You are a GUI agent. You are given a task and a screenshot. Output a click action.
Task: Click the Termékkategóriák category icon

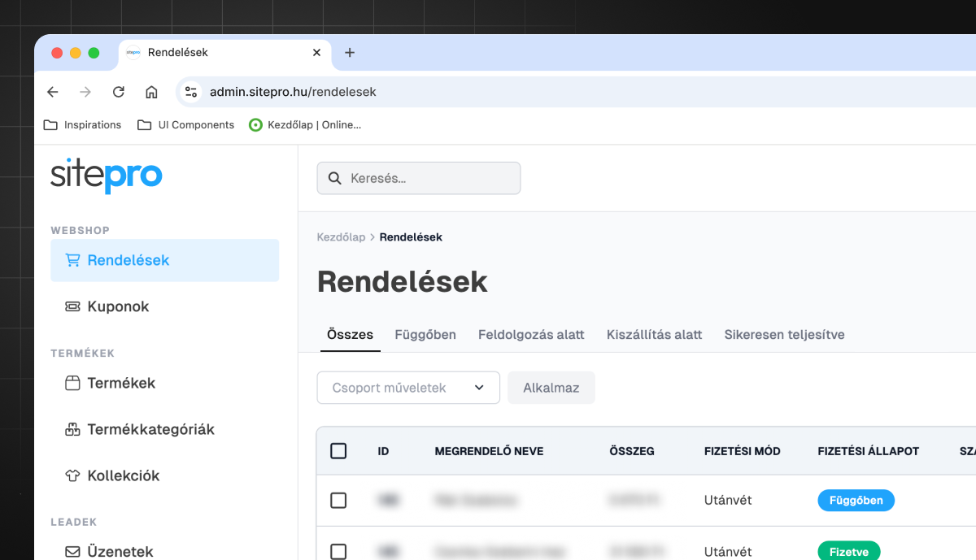(72, 429)
